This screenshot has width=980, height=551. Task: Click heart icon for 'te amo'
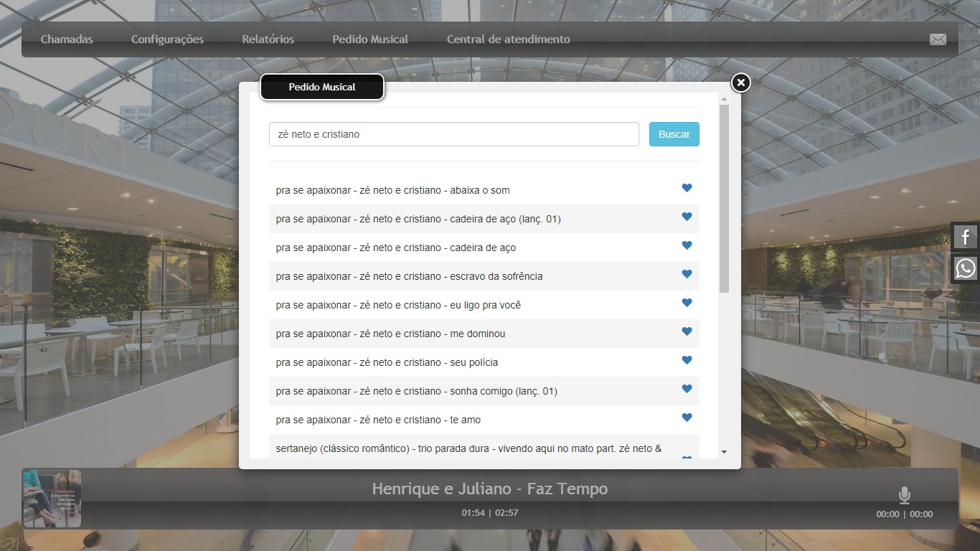pyautogui.click(x=687, y=418)
